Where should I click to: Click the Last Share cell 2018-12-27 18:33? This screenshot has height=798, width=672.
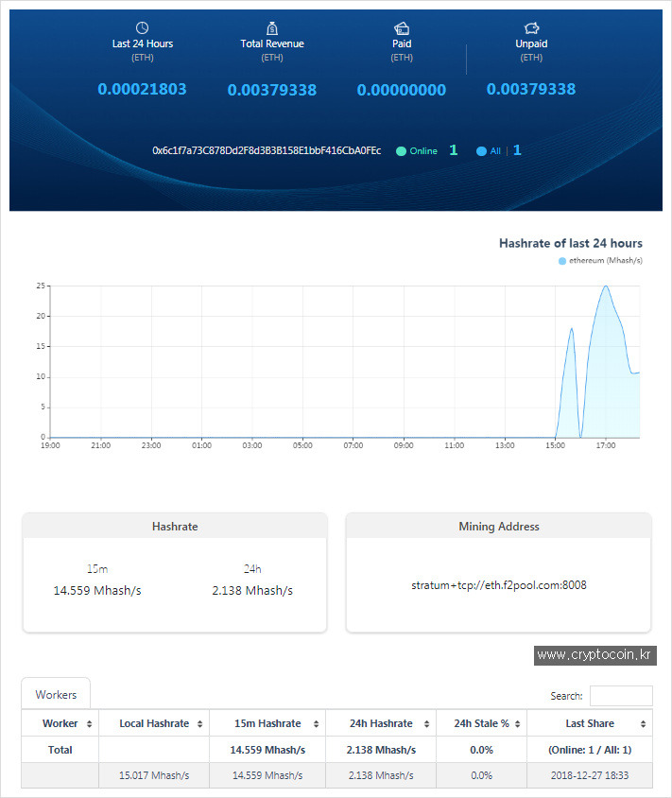590,775
